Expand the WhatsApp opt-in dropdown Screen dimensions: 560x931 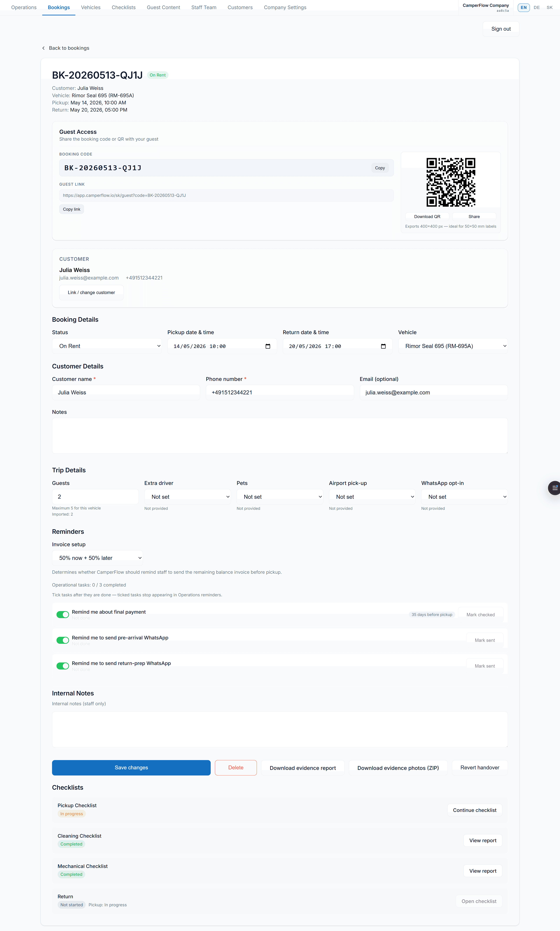click(464, 497)
